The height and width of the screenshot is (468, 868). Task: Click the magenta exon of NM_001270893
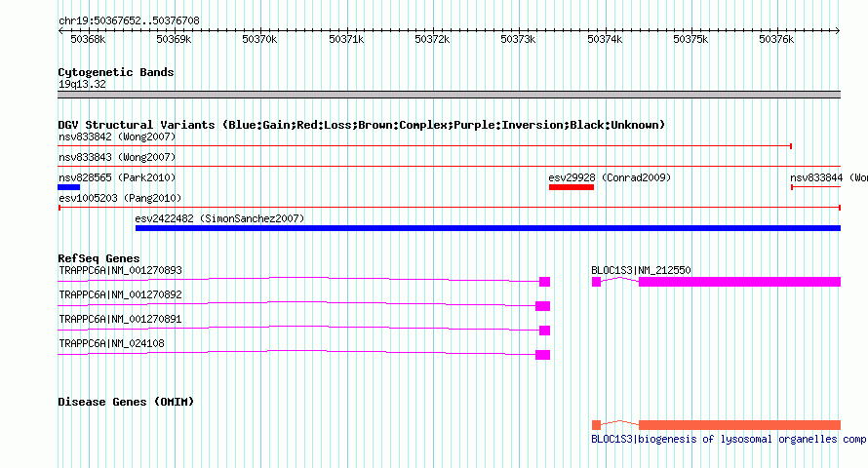coord(545,282)
